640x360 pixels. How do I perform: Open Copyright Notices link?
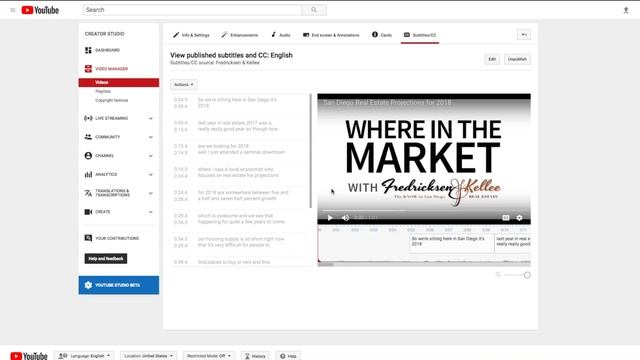point(111,100)
